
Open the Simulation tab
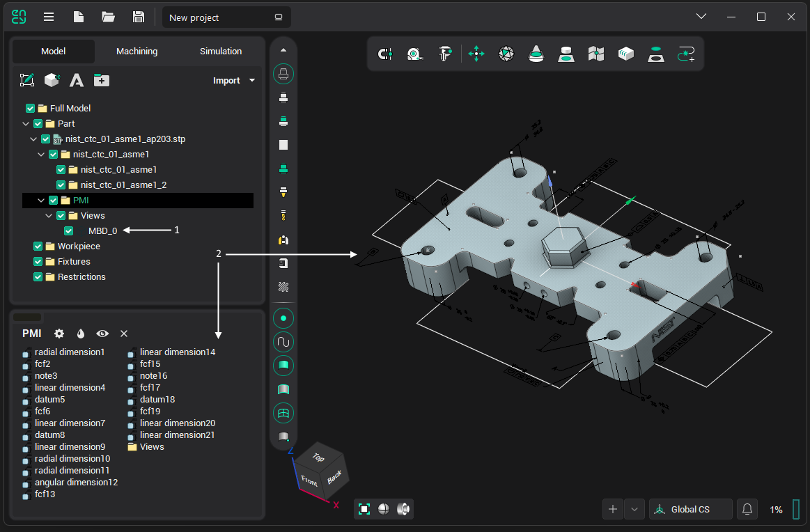click(x=221, y=52)
